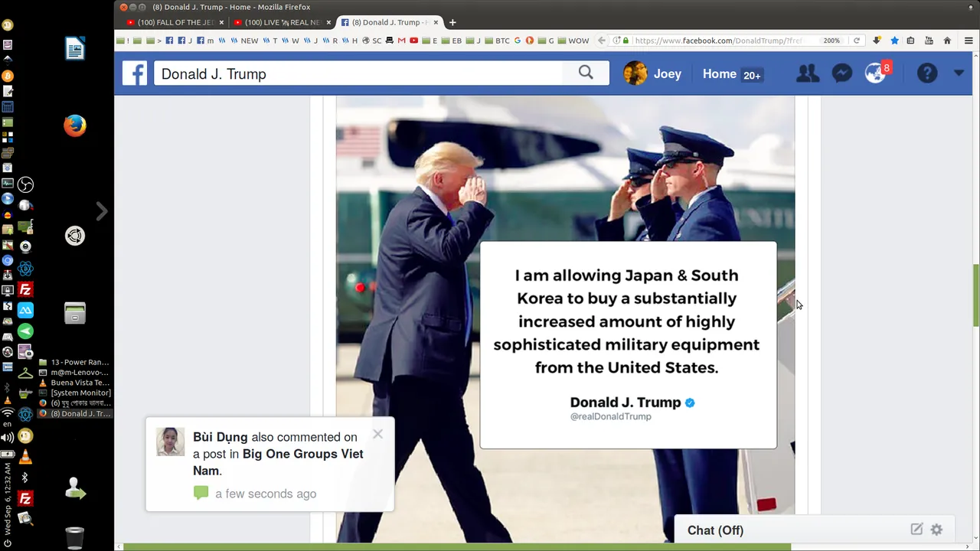Reload the current page

[856, 41]
